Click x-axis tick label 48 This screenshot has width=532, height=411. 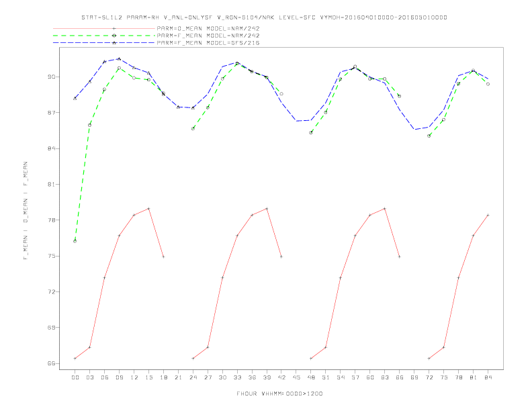point(311,377)
